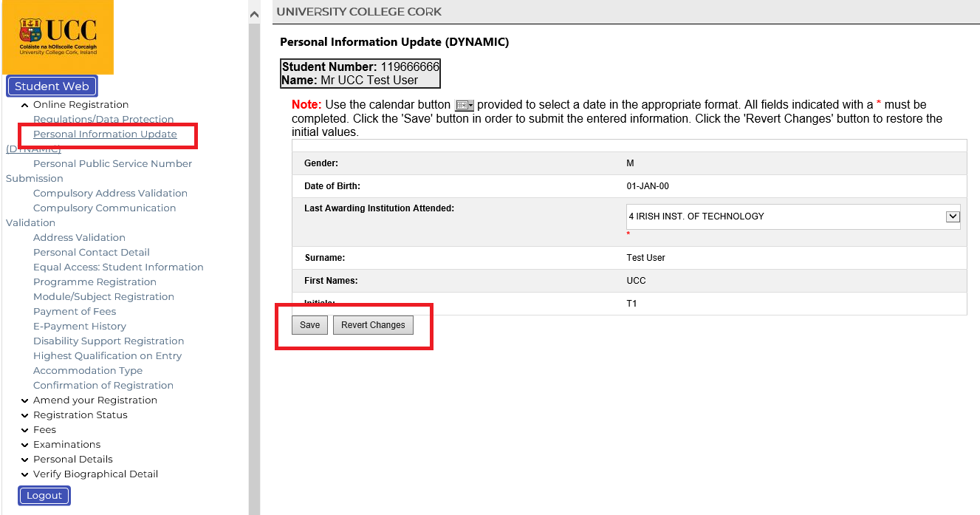980x515 pixels.
Task: Expand the Amend your Registration chevron
Action: tap(25, 400)
